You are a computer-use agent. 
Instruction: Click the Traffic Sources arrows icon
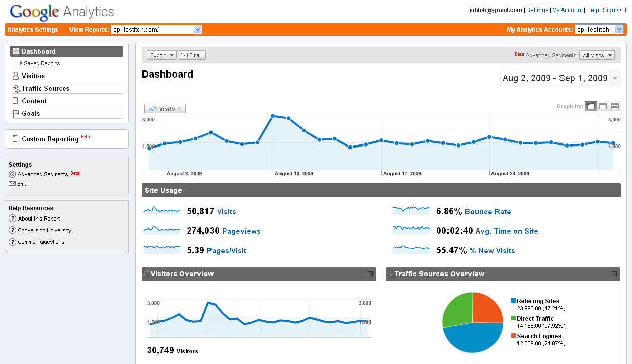(16, 88)
